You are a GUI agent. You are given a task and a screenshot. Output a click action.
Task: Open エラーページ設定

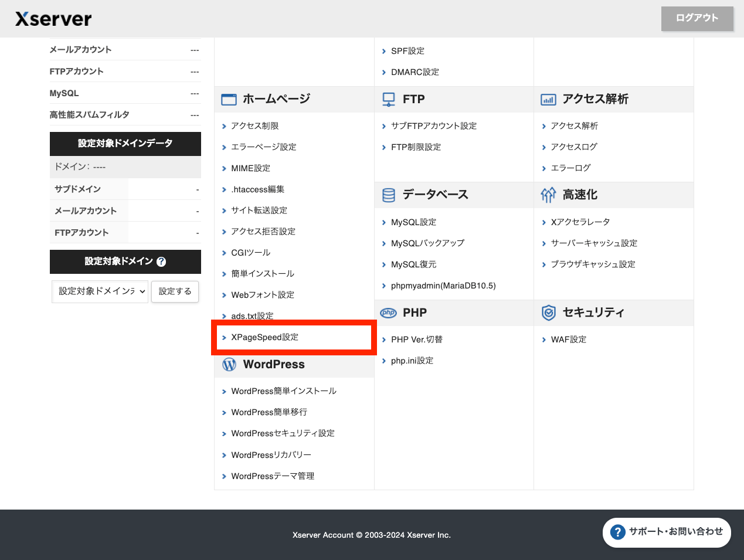pos(264,147)
